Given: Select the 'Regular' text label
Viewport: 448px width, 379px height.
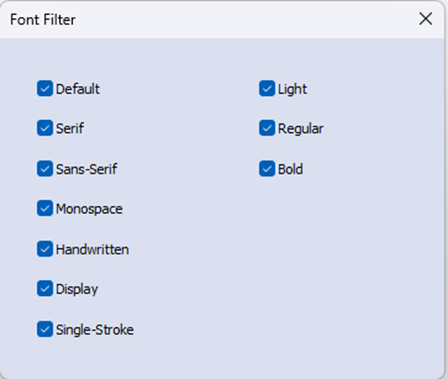Looking at the screenshot, I should pyautogui.click(x=301, y=129).
